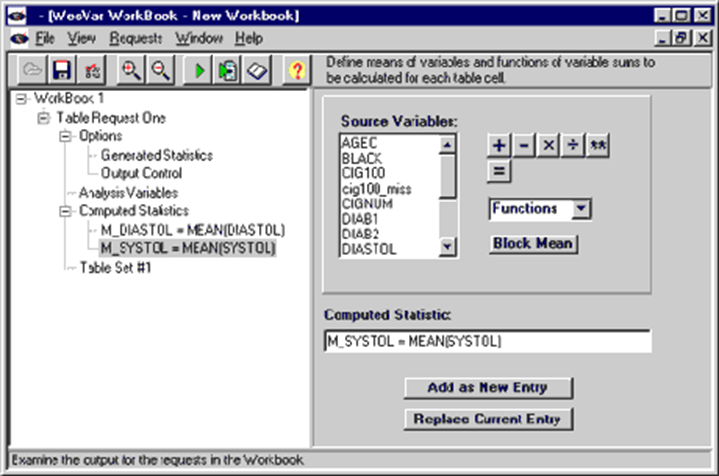
Task: Click the Block Mean button
Action: pyautogui.click(x=533, y=244)
